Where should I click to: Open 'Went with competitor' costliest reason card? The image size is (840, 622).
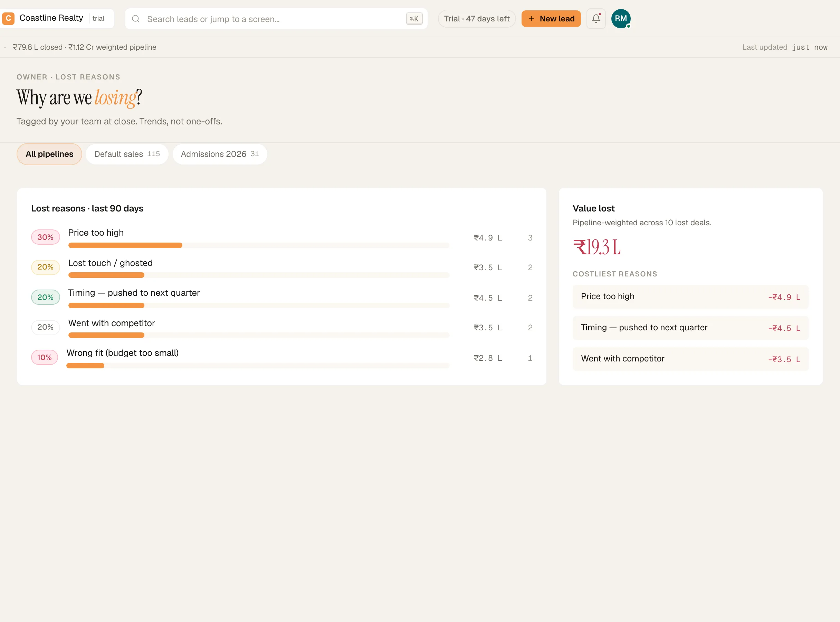[690, 359]
